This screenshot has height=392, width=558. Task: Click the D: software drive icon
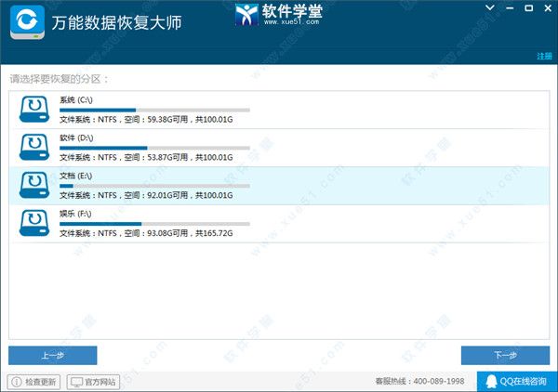click(34, 146)
